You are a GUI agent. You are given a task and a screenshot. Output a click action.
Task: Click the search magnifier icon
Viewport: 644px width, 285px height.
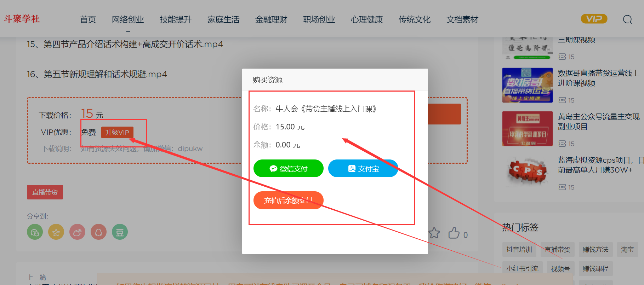pos(627,19)
